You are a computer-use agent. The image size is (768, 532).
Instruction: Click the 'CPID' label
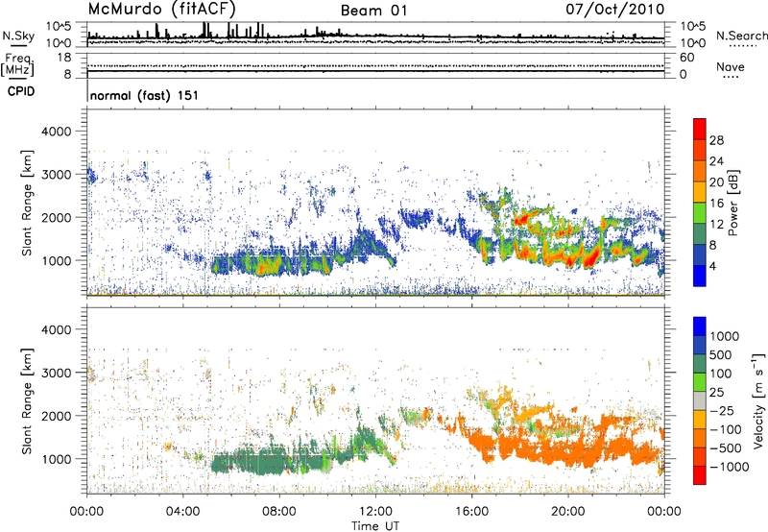pos(21,91)
